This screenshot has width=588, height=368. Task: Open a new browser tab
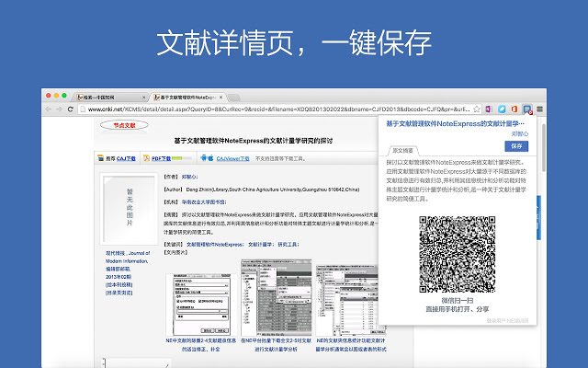tap(234, 98)
